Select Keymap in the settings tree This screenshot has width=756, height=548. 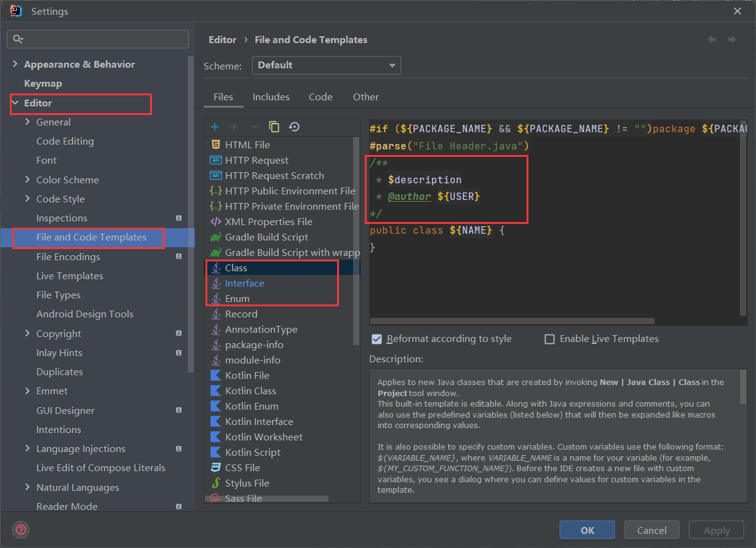43,83
